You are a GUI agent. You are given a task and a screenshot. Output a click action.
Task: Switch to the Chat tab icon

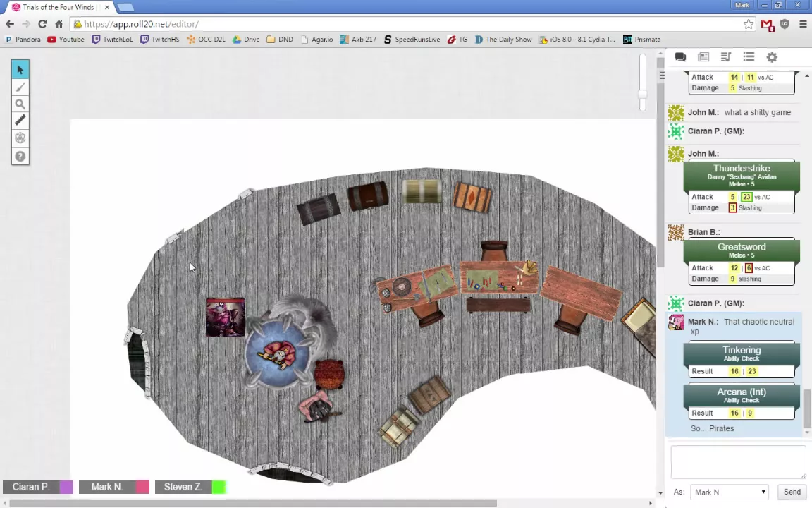(x=680, y=57)
